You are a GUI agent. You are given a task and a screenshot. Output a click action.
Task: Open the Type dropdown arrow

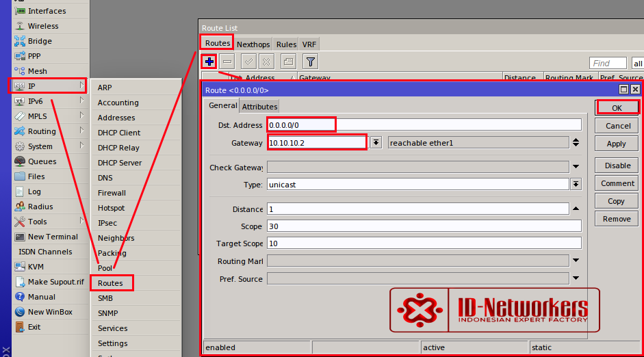click(x=576, y=184)
